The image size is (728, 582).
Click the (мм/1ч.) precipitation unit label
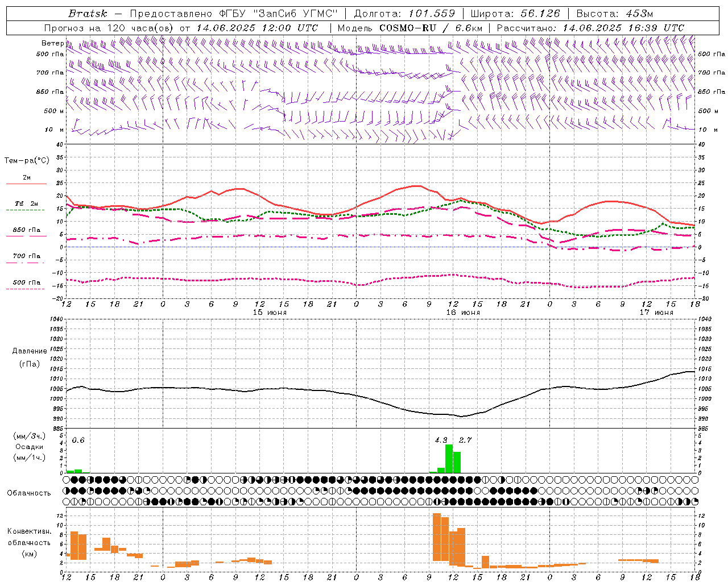(29, 458)
